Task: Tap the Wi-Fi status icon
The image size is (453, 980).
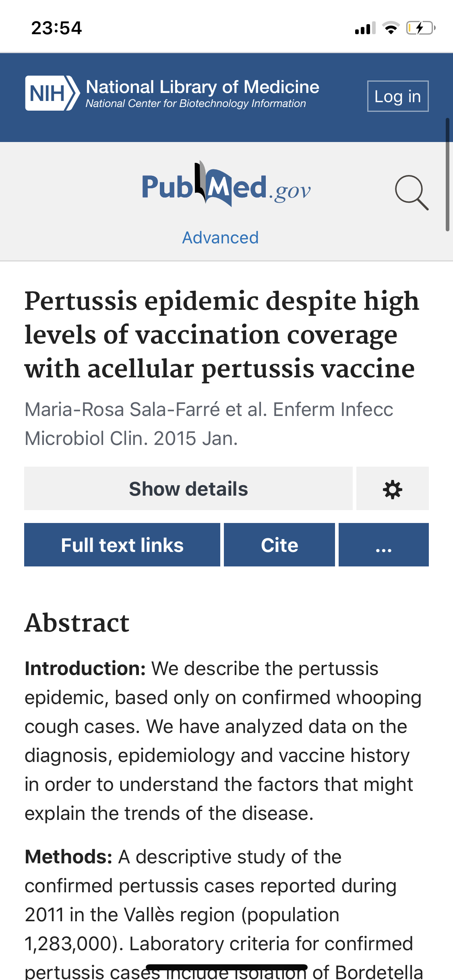Action: (390, 28)
